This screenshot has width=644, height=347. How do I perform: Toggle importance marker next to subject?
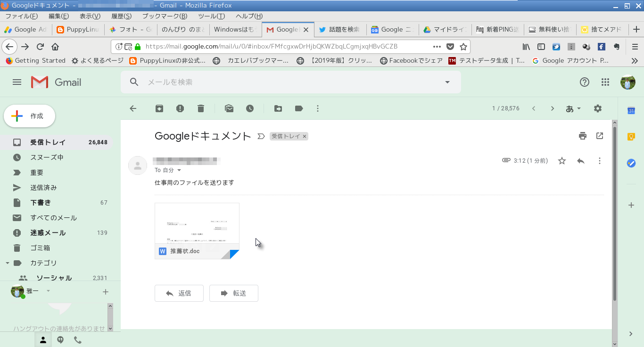[x=261, y=136]
